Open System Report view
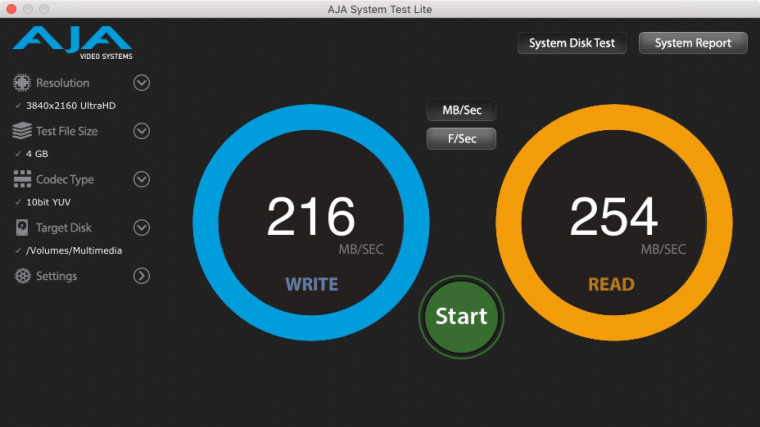The width and height of the screenshot is (760, 427). click(693, 43)
